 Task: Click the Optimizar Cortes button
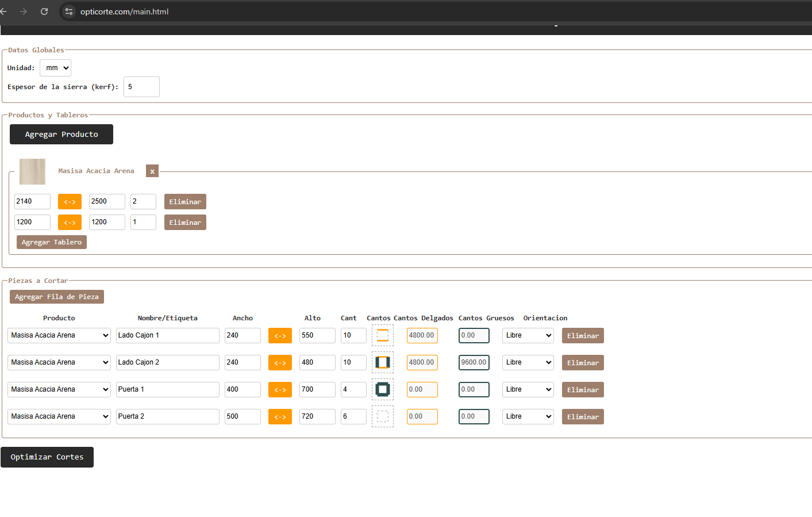click(47, 457)
